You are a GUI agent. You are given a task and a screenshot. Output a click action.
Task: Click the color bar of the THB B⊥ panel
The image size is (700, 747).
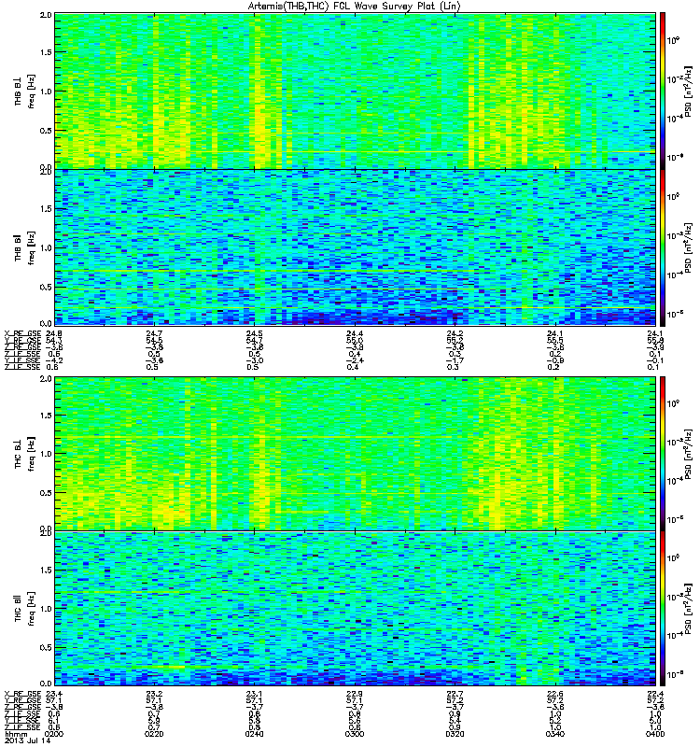click(x=663, y=91)
